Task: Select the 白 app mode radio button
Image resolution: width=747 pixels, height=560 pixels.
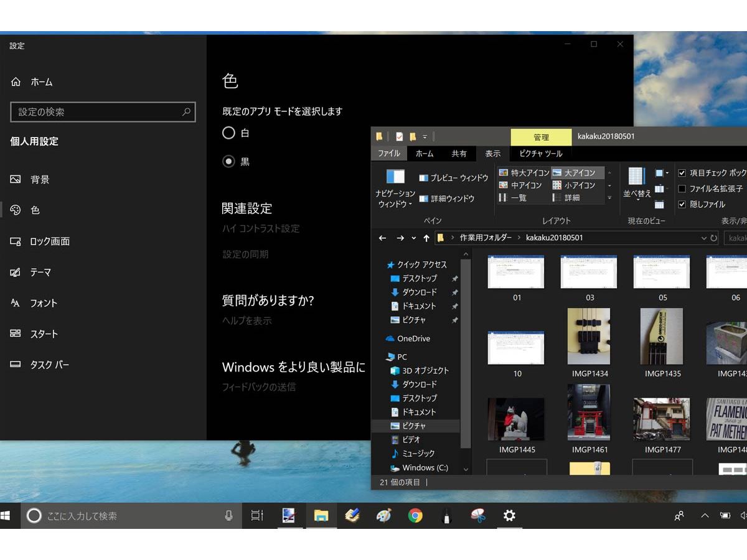Action: (228, 133)
